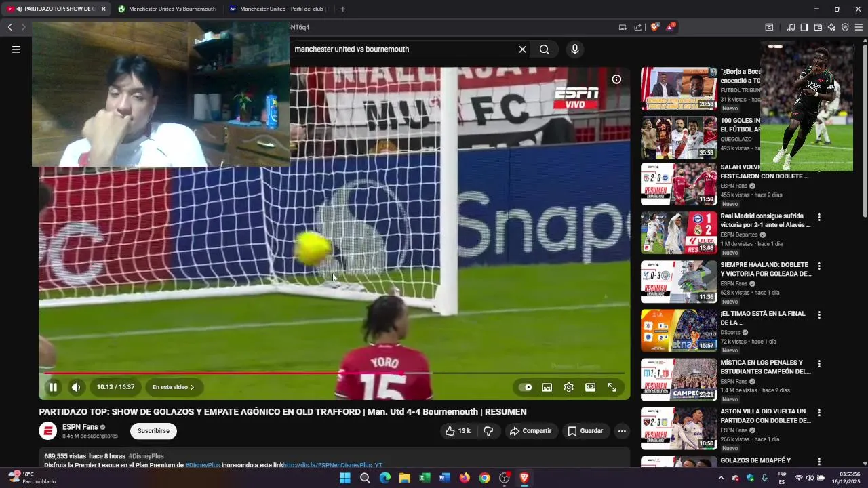Open Google Chrome from the taskbar
Viewport: 868px width, 488px height.
click(484, 478)
